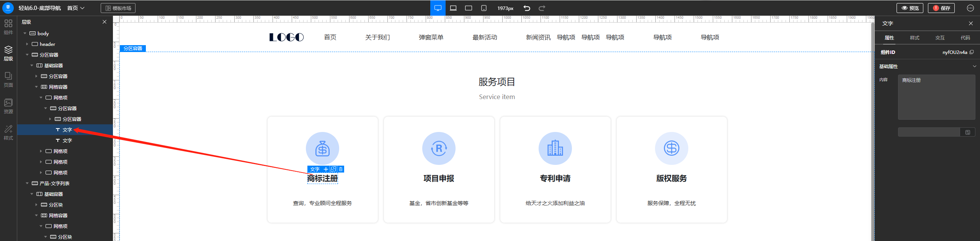This screenshot has height=241, width=980.
Task: Switch to the 交互 tab
Action: [940, 38]
